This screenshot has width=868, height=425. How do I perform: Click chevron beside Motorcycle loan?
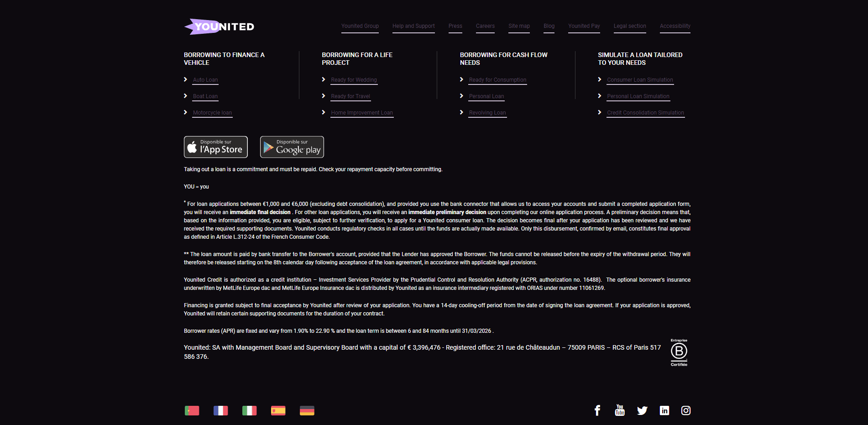click(x=186, y=112)
